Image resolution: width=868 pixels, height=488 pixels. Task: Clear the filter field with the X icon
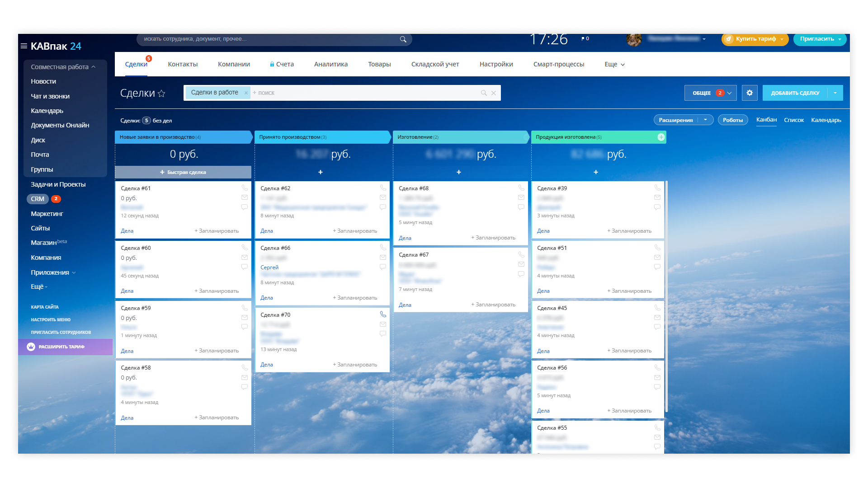(494, 93)
